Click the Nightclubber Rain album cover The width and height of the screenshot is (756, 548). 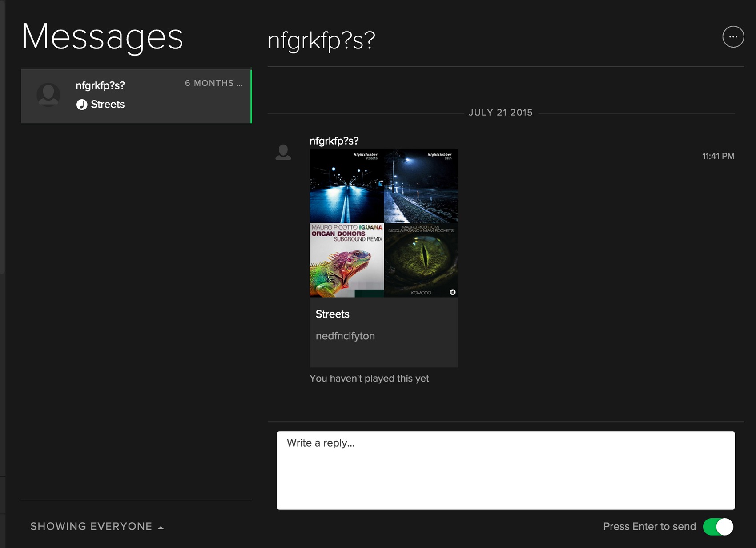click(x=421, y=186)
